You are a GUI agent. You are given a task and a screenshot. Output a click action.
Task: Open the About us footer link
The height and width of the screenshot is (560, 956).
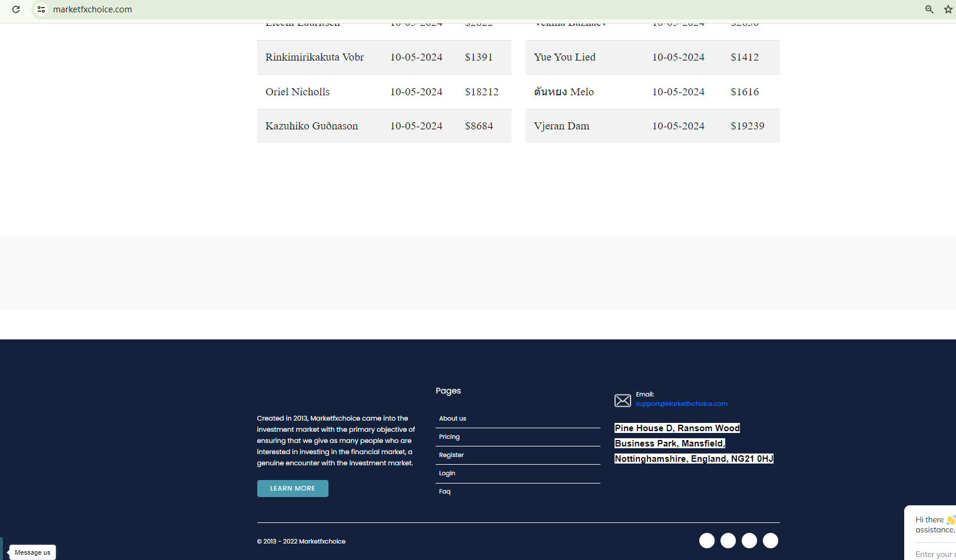pos(452,419)
